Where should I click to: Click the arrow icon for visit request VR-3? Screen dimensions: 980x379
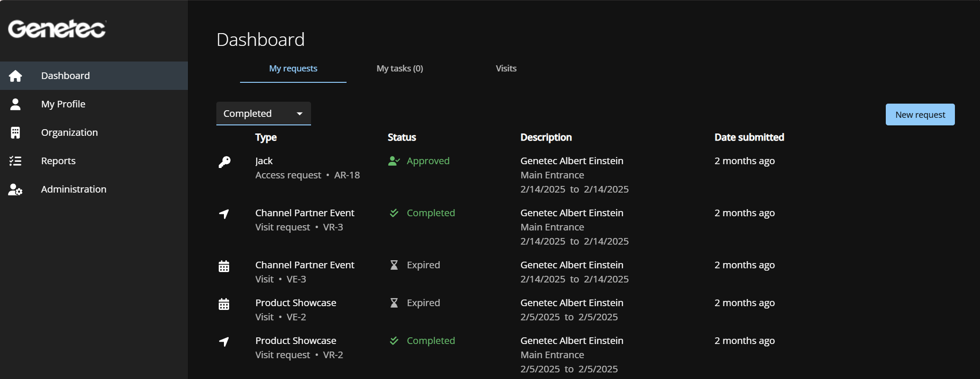pos(224,214)
